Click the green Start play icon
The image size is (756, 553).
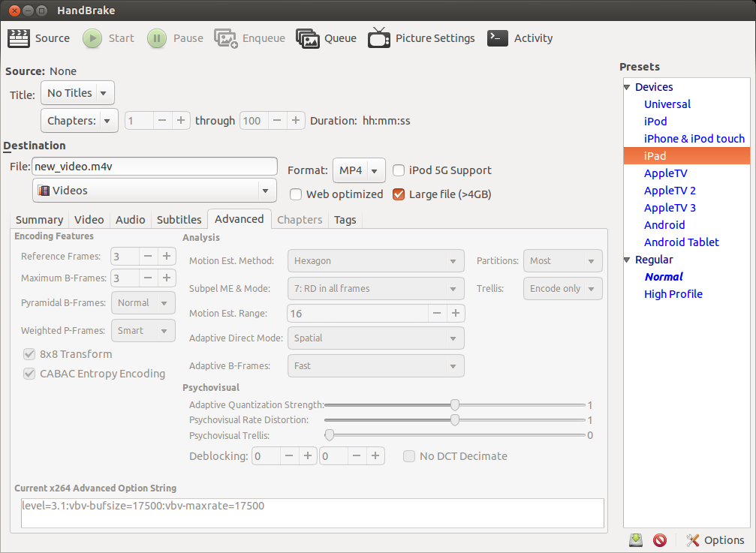coord(92,38)
